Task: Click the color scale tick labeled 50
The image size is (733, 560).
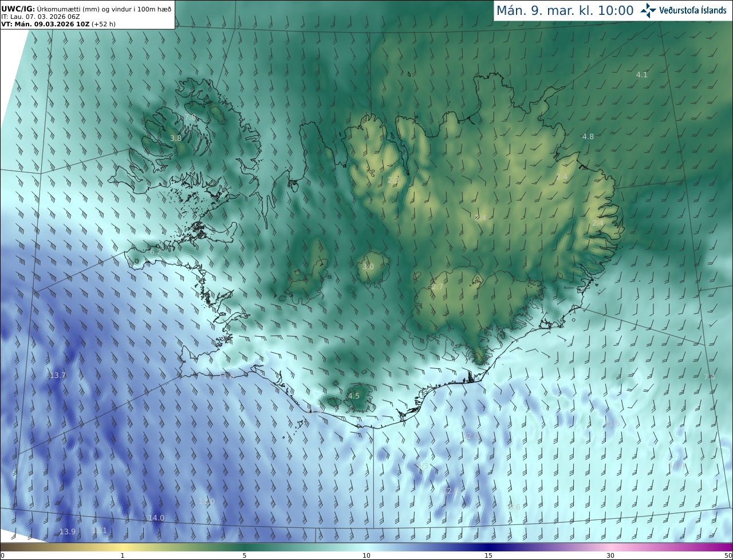Action: (x=728, y=555)
